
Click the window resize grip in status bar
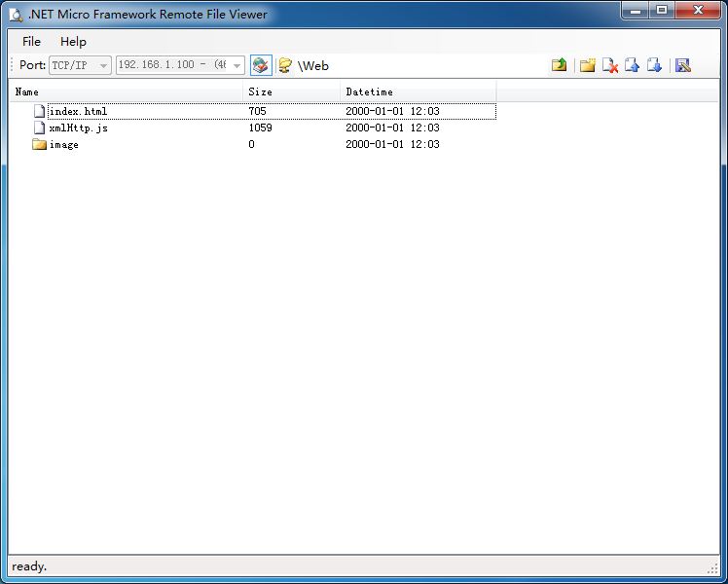coord(712,568)
